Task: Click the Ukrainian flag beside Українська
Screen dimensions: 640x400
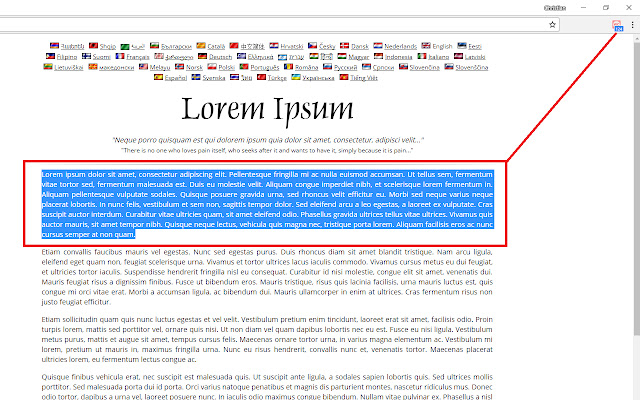Action: [296, 77]
